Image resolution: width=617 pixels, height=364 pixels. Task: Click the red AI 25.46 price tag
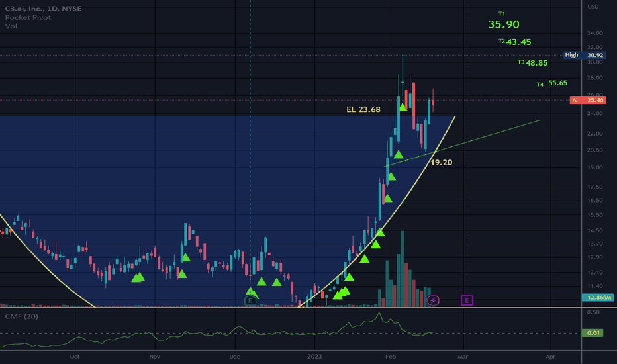588,100
